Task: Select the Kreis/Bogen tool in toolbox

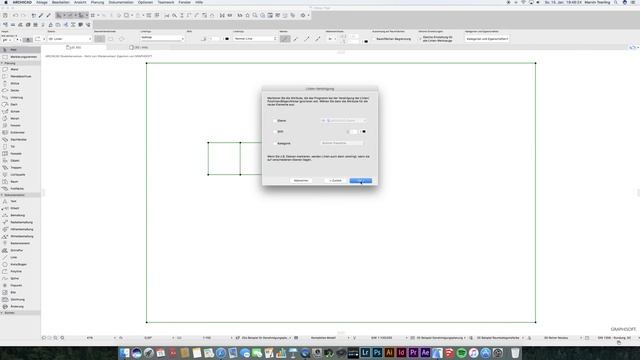Action: [18, 264]
